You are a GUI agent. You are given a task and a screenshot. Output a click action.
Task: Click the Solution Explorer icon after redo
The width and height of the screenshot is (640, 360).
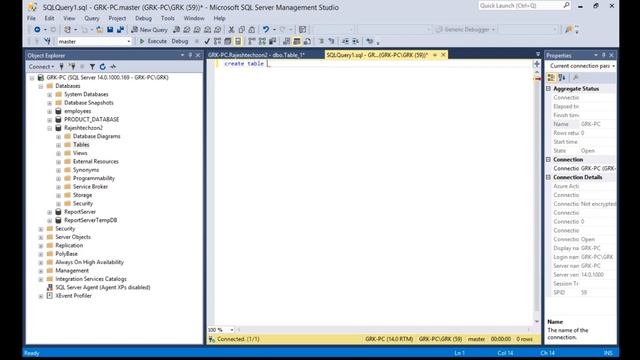point(302,29)
